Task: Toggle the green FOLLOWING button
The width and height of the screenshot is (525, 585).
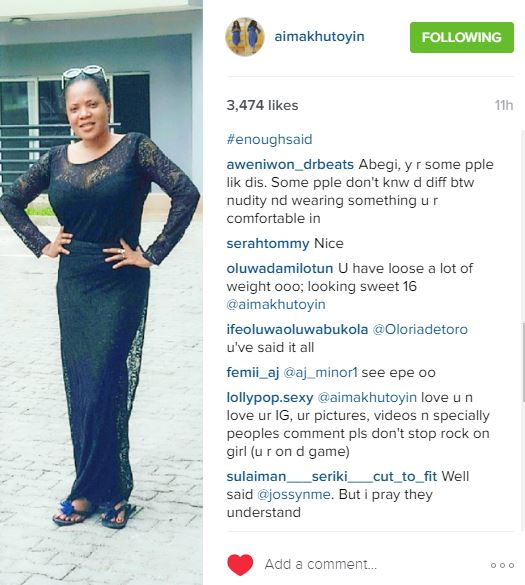Action: pyautogui.click(x=462, y=37)
